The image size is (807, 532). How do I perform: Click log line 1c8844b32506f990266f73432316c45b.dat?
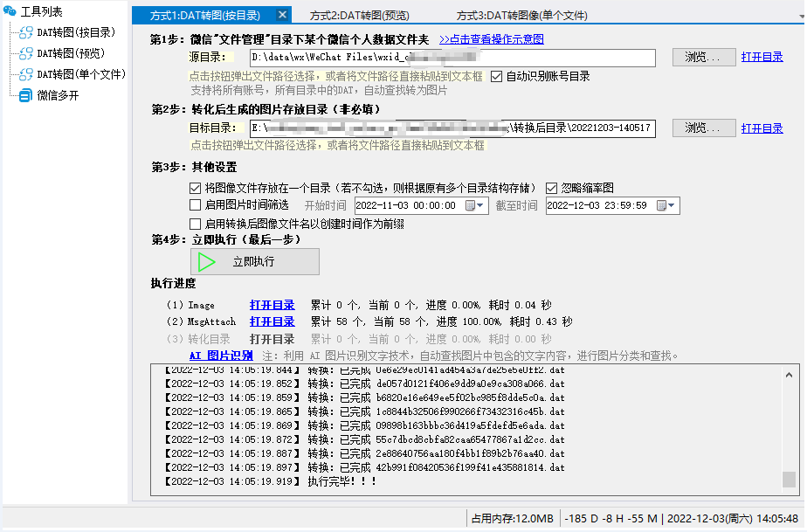[364, 411]
